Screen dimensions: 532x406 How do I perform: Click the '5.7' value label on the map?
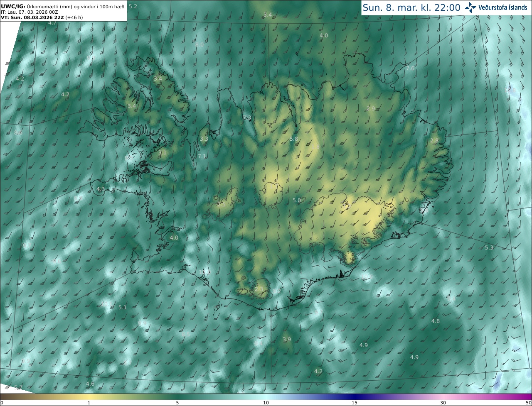(18, 387)
